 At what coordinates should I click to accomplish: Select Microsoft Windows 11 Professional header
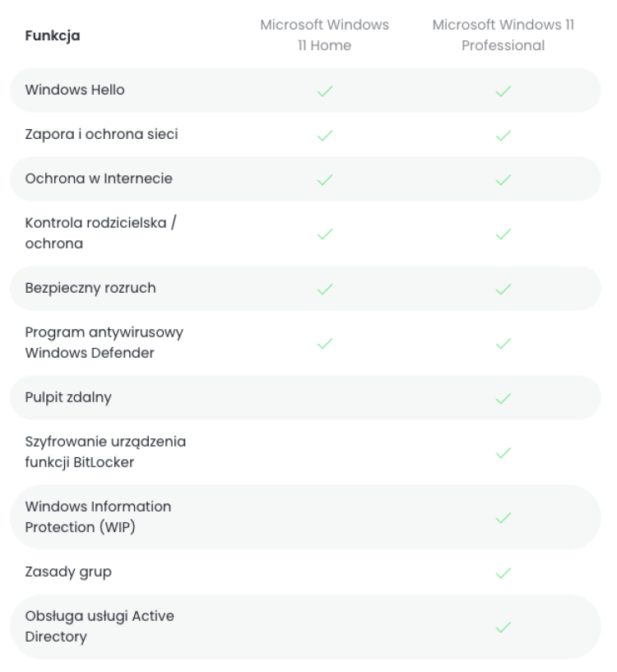point(503,35)
